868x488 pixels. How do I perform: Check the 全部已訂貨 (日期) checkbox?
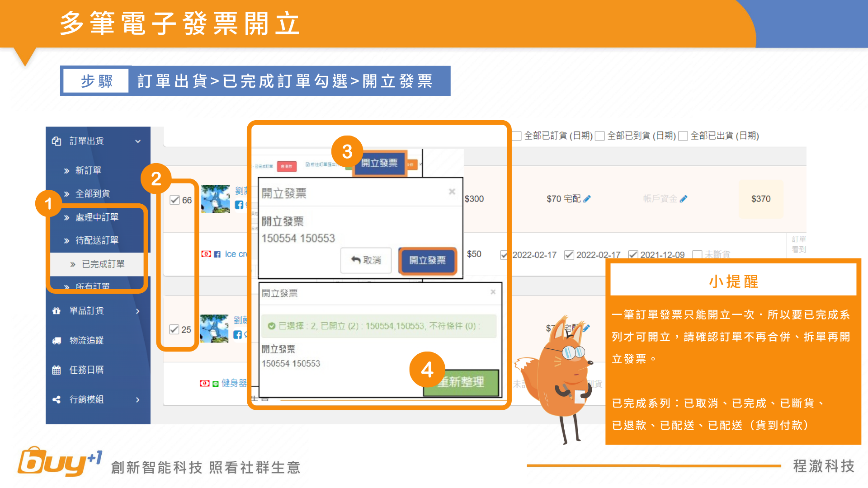[x=517, y=136]
